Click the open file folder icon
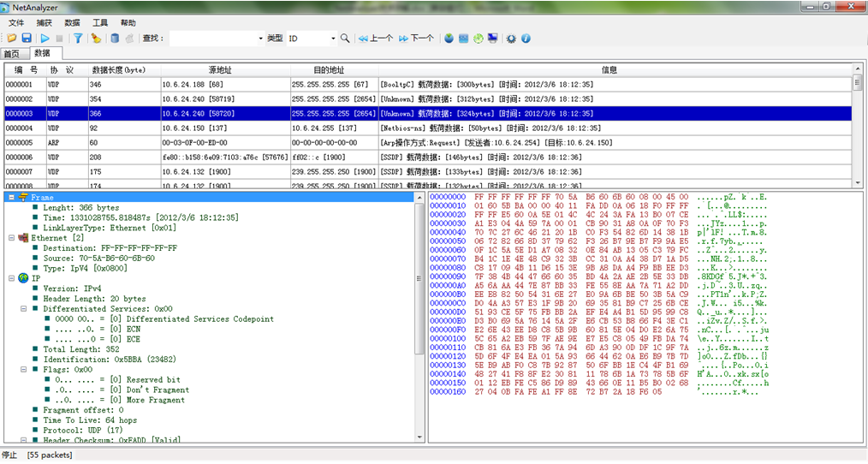The height and width of the screenshot is (464, 868). [11, 39]
